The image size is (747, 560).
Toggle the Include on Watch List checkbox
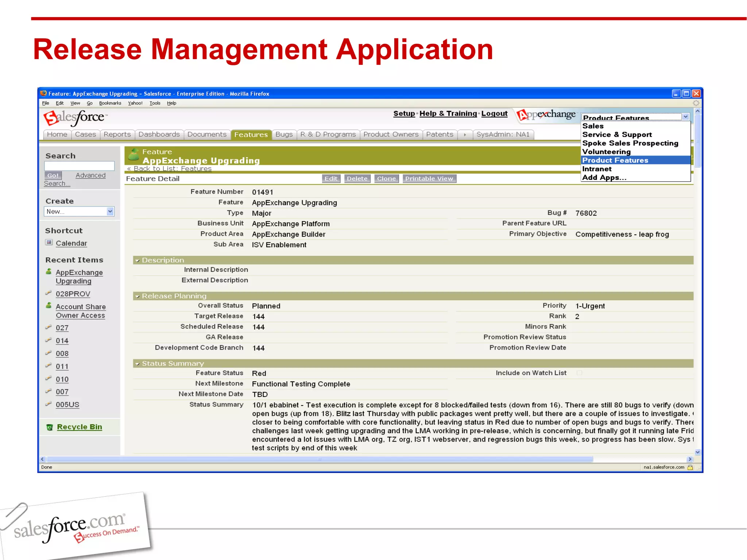pos(579,373)
